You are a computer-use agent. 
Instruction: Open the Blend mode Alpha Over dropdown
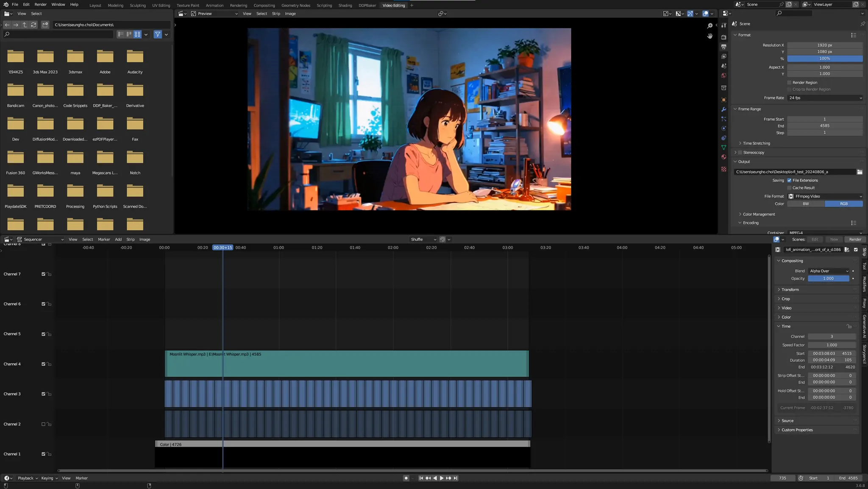pyautogui.click(x=829, y=271)
